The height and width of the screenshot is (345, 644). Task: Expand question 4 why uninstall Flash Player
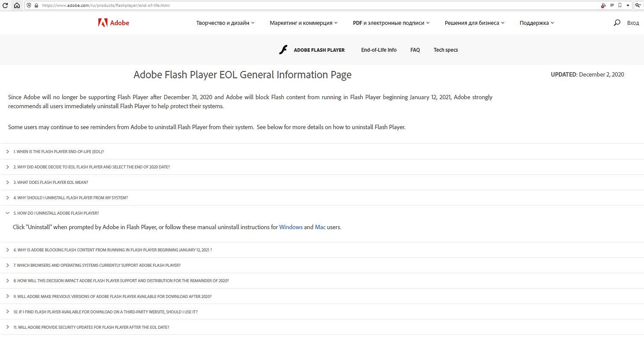tap(322, 198)
